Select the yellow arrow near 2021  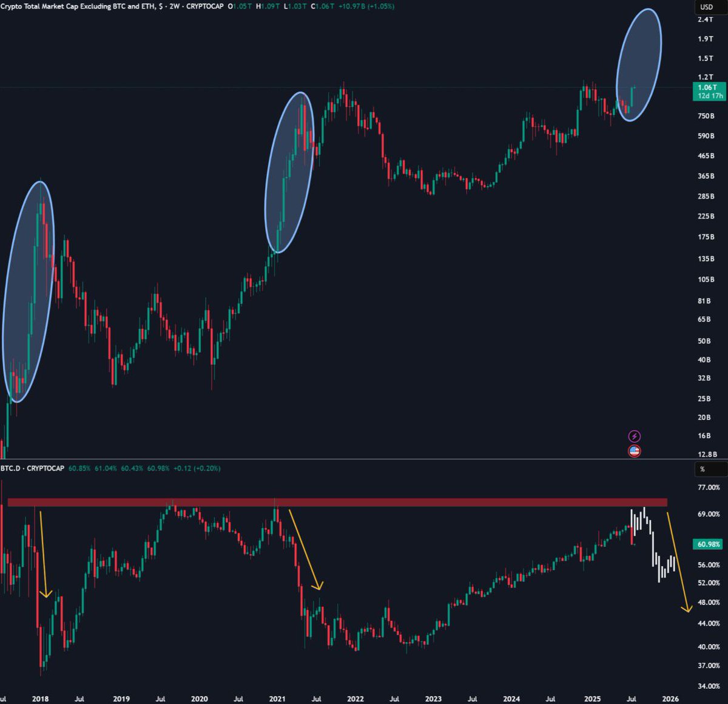click(306, 550)
